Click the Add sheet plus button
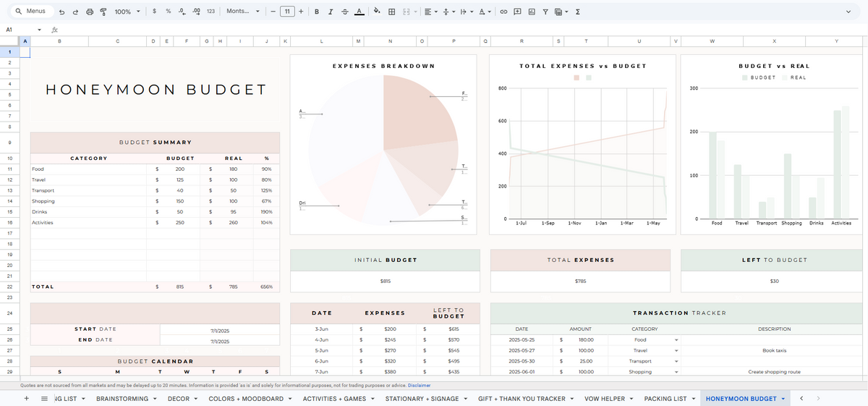The width and height of the screenshot is (868, 406). click(x=27, y=399)
